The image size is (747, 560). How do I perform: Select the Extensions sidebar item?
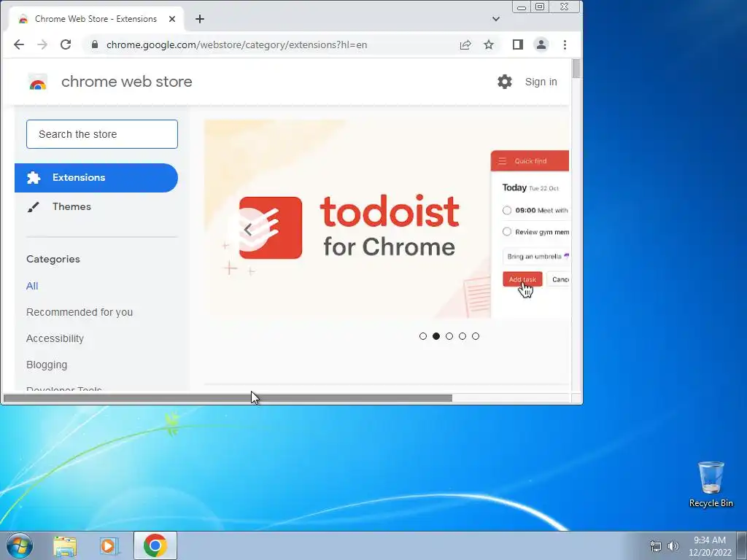coord(96,178)
